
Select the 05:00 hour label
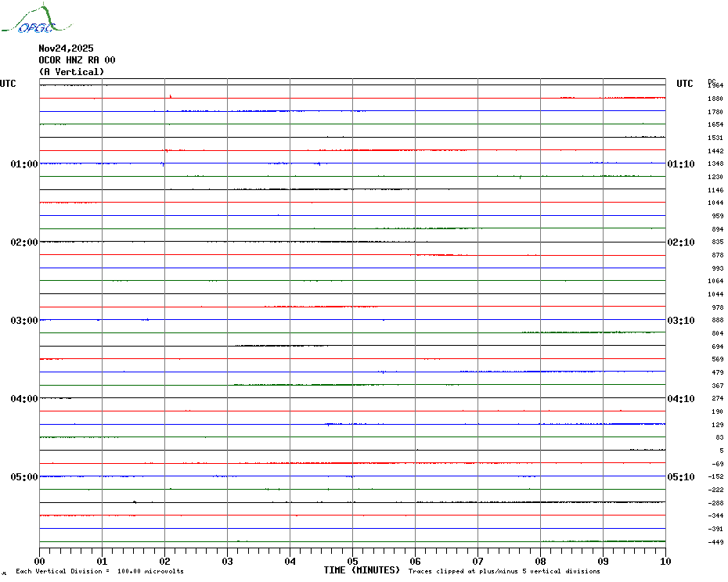pyautogui.click(x=24, y=477)
